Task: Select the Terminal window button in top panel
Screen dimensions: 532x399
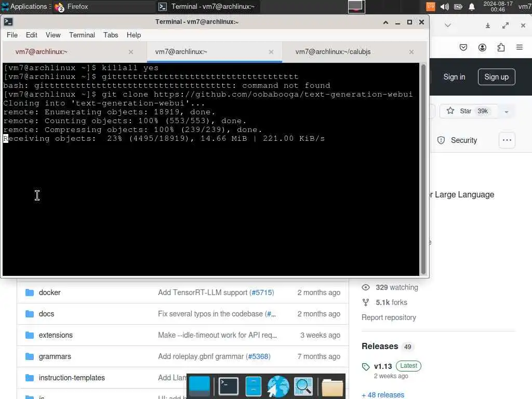Action: click(x=208, y=6)
